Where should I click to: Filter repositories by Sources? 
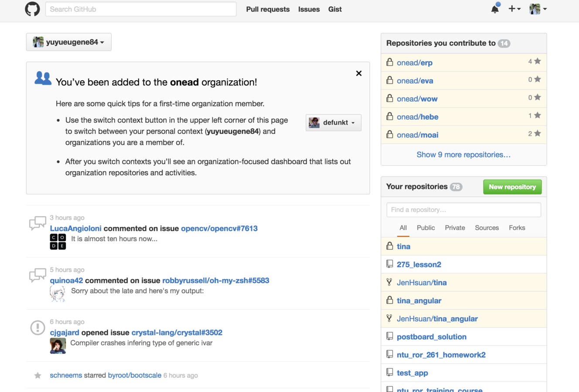click(x=487, y=228)
